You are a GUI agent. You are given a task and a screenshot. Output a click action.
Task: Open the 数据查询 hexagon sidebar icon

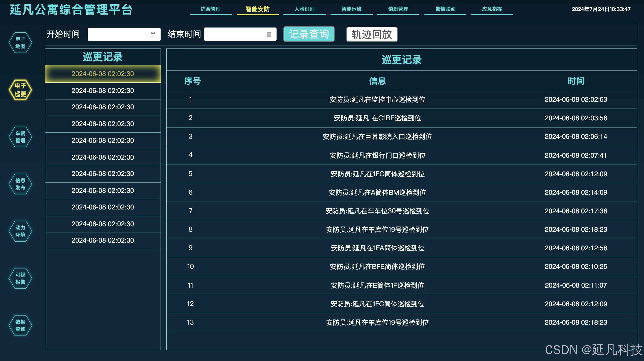coord(20,326)
